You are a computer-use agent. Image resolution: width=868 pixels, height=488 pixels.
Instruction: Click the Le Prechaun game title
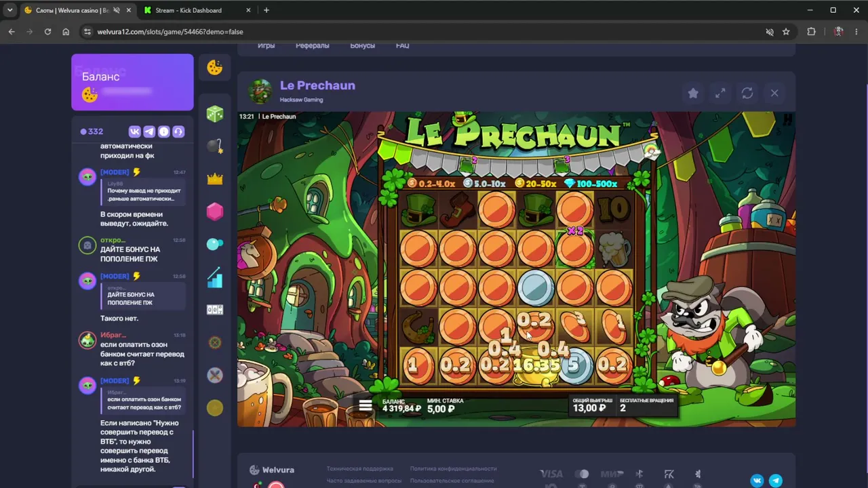click(317, 85)
